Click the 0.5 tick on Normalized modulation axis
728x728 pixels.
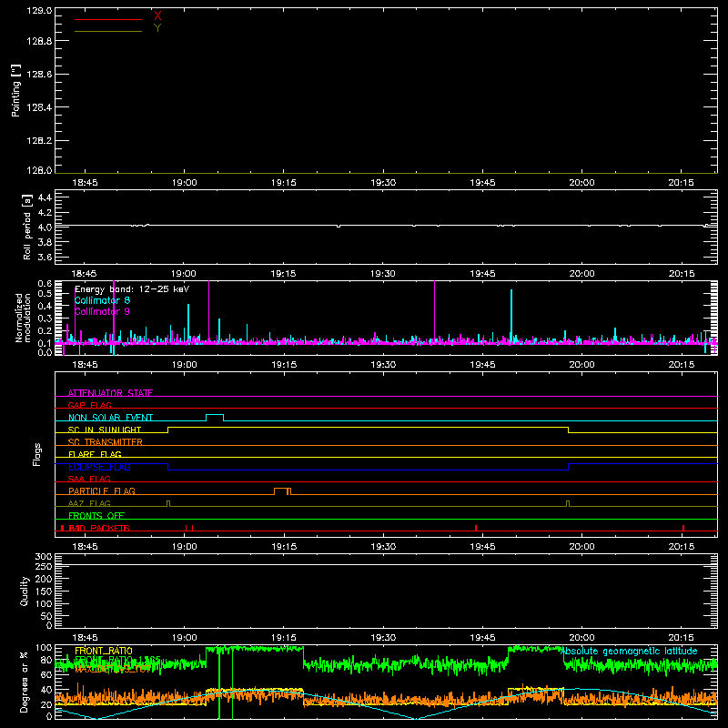click(x=45, y=293)
